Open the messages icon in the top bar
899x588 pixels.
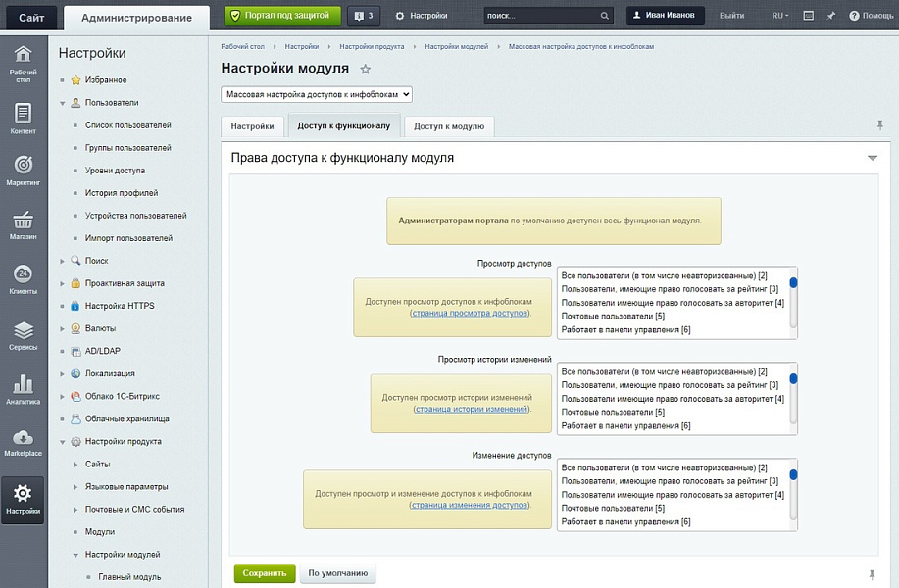coord(808,14)
